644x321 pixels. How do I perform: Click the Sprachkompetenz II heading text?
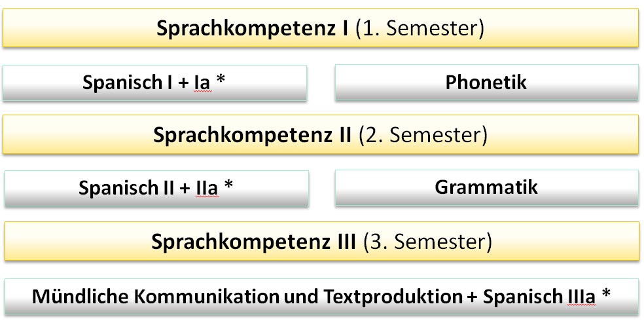click(253, 135)
